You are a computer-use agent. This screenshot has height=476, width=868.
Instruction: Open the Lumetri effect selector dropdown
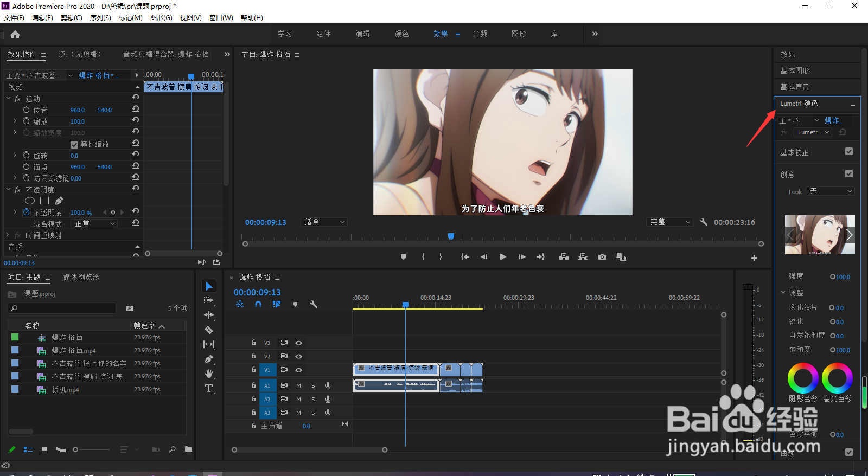[813, 132]
